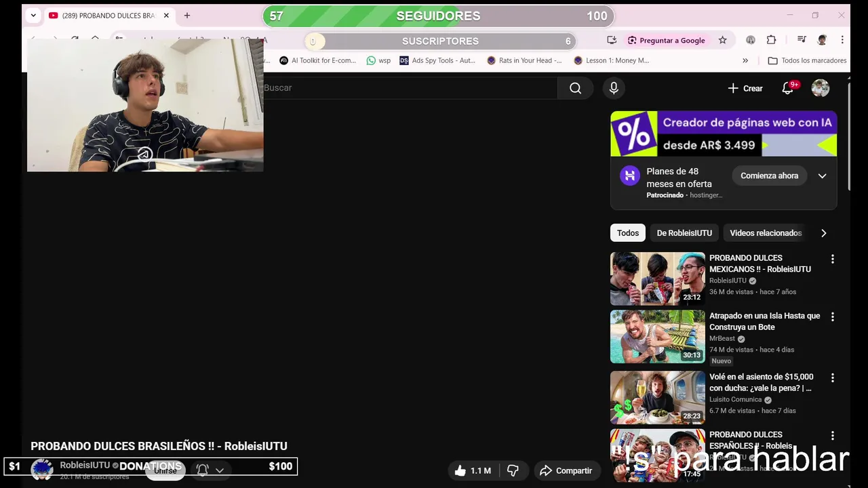The image size is (868, 488).
Task: Expand the Hostinger ad chevron
Action: pos(822,176)
